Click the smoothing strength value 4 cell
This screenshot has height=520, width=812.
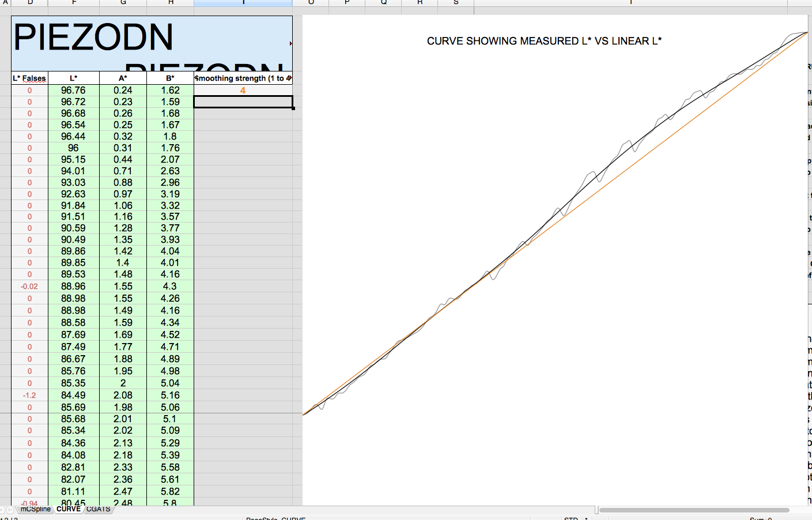pos(243,91)
